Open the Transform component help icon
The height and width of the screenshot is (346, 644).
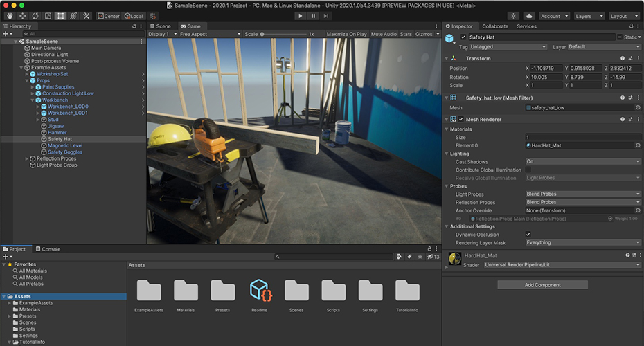[623, 59]
